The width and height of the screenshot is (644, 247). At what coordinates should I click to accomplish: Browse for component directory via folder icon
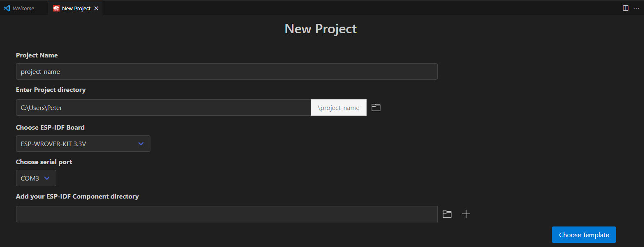tap(447, 214)
